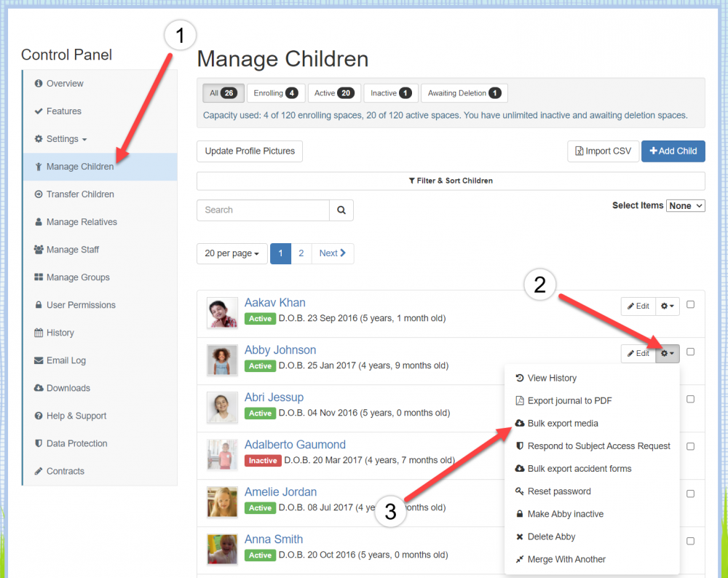Show Awaiting Deletion children tab
The image size is (728, 578).
(464, 93)
